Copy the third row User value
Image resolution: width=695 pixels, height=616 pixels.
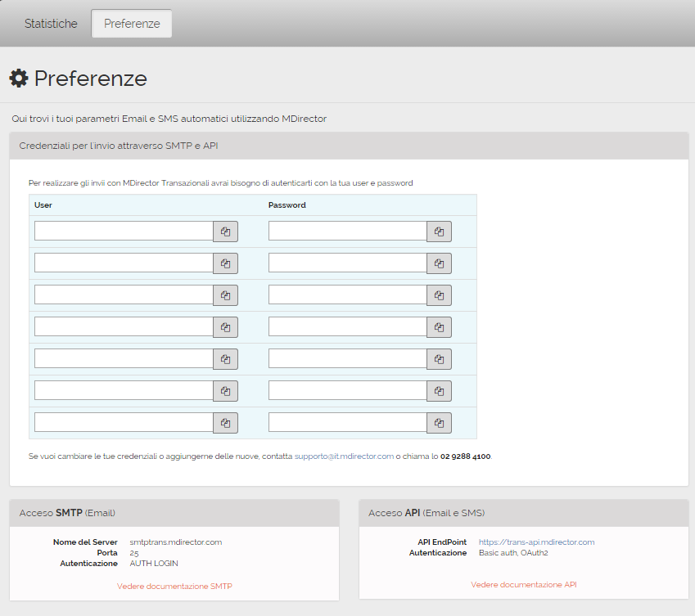click(225, 295)
